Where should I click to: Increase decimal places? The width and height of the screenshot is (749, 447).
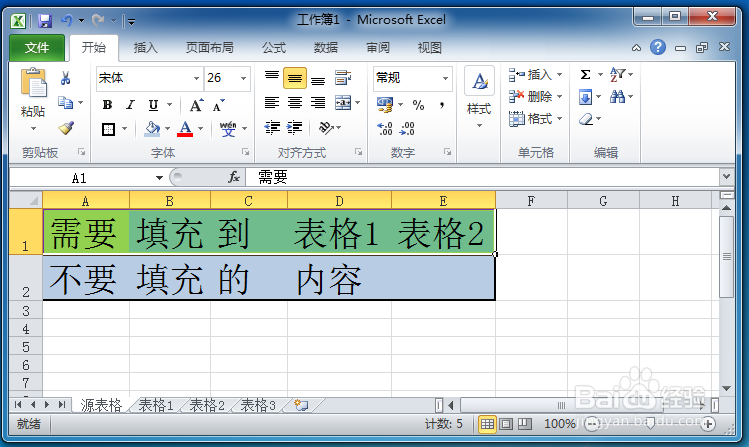pos(385,128)
